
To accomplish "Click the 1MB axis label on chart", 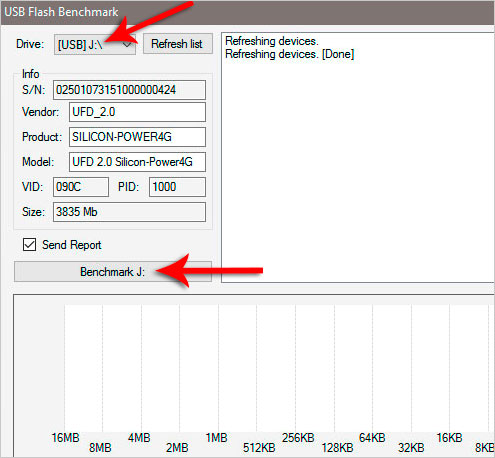I will click(217, 438).
